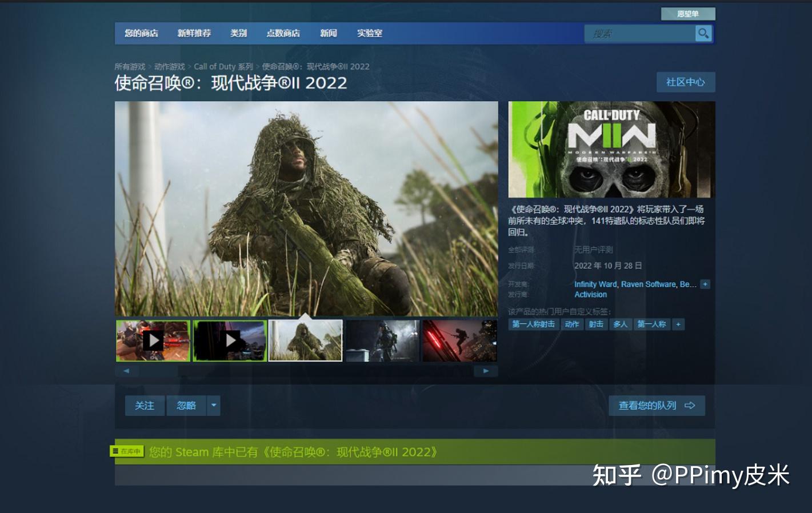The image size is (812, 513).
Task: Click the search magnifying glass icon
Action: (x=703, y=34)
